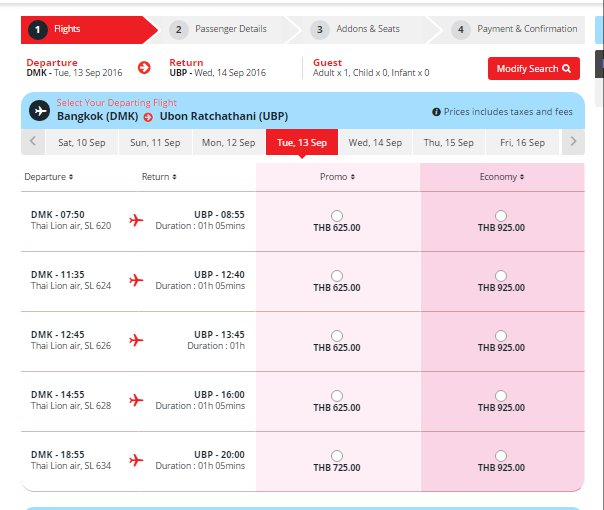The height and width of the screenshot is (510, 604).
Task: Click Ubon Ratchathani (UBP) destination text
Action: 224,116
